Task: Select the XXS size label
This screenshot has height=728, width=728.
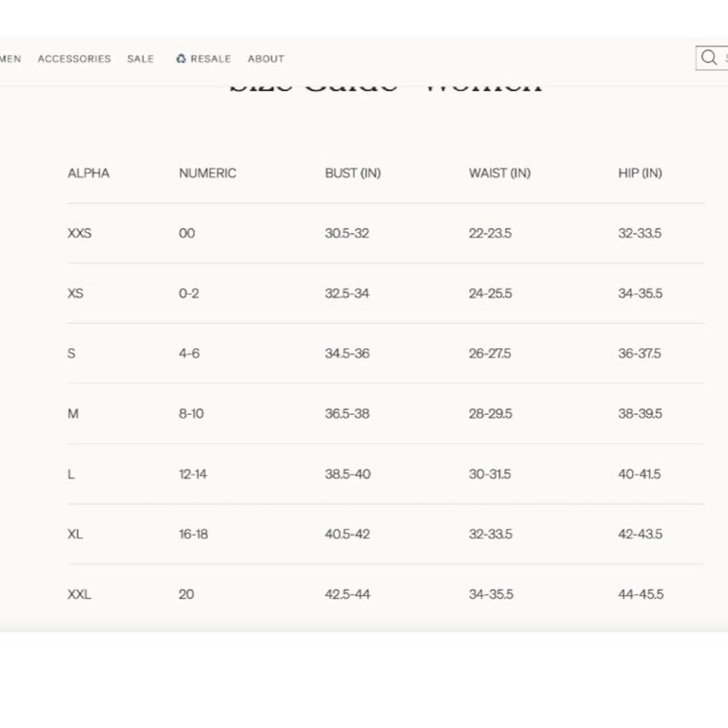Action: (x=79, y=234)
